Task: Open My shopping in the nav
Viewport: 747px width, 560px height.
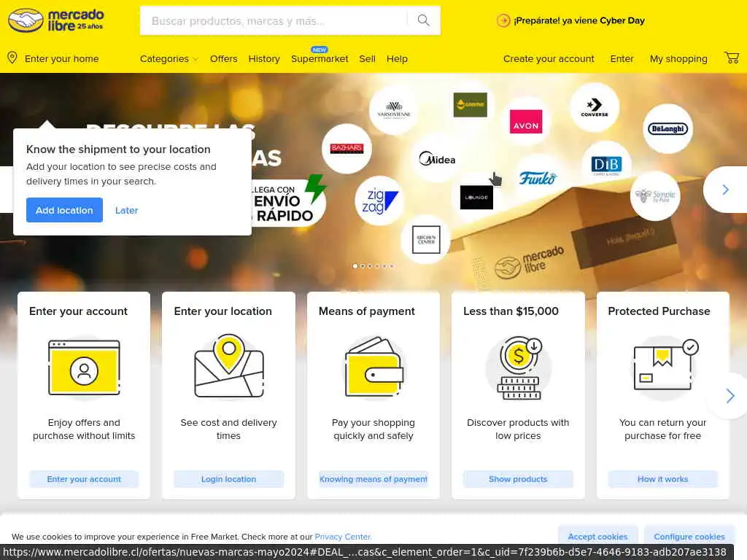Action: coord(678,58)
